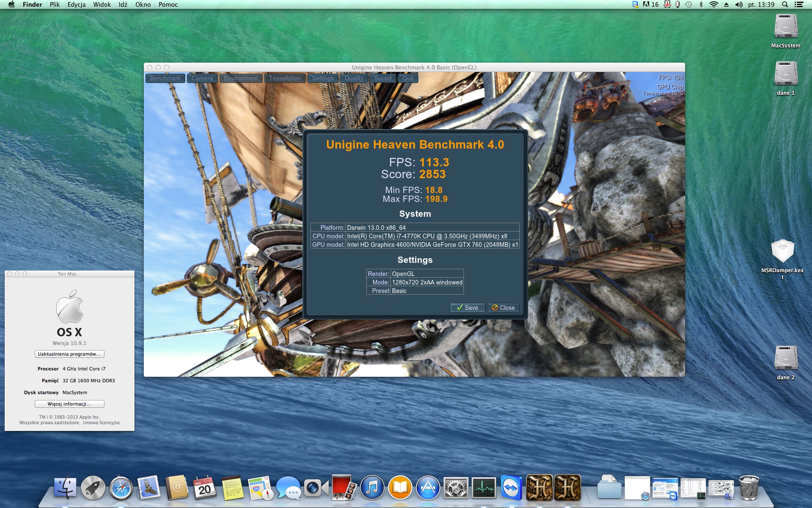
Task: Open FaceTime camera icon in Dock
Action: 316,488
